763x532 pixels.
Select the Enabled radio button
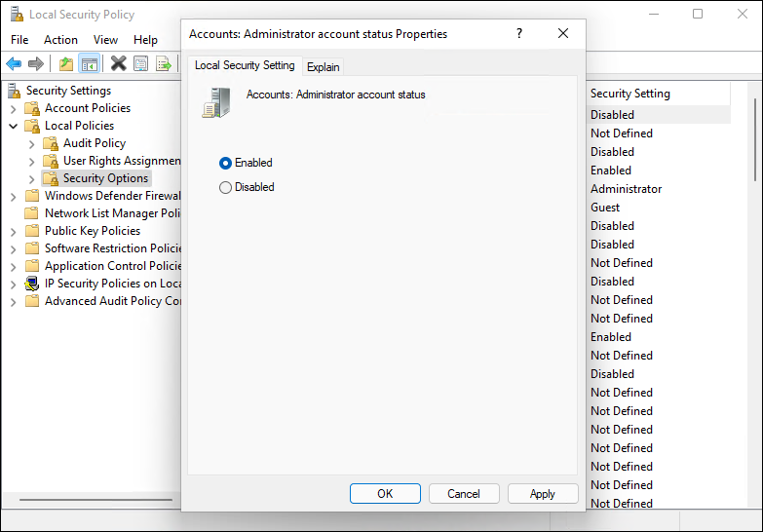point(225,163)
